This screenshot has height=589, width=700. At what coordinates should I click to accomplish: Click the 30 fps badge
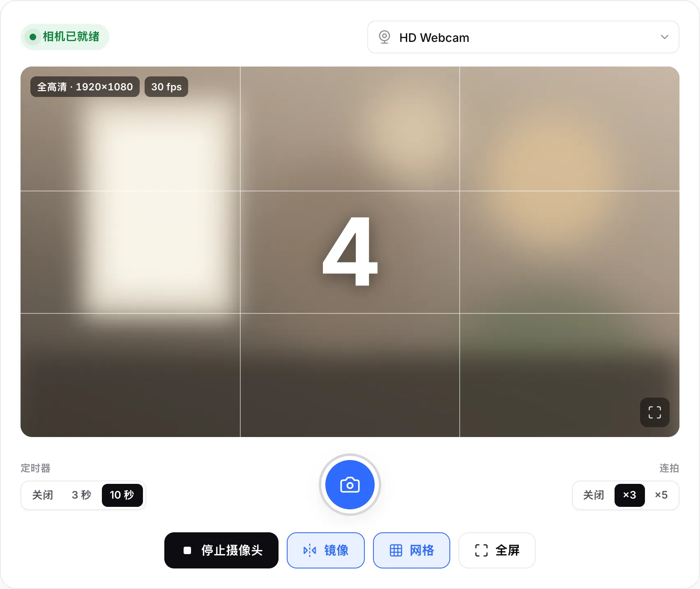pyautogui.click(x=166, y=87)
